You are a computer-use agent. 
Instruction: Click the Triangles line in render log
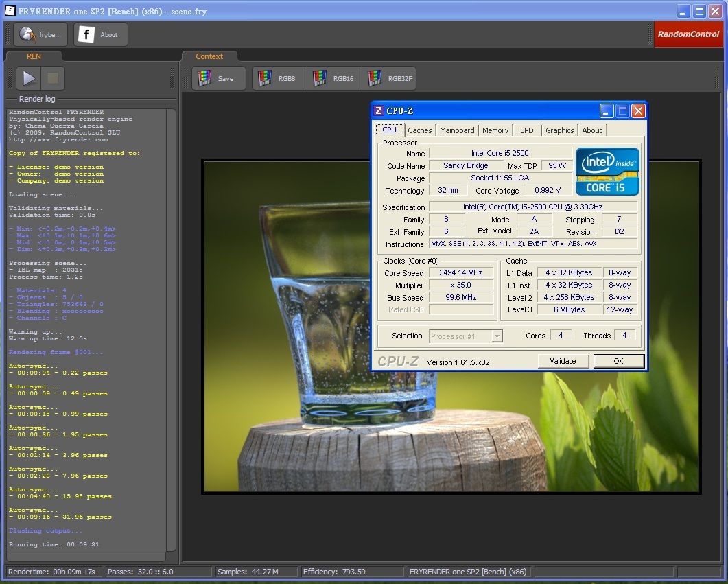tap(56, 304)
